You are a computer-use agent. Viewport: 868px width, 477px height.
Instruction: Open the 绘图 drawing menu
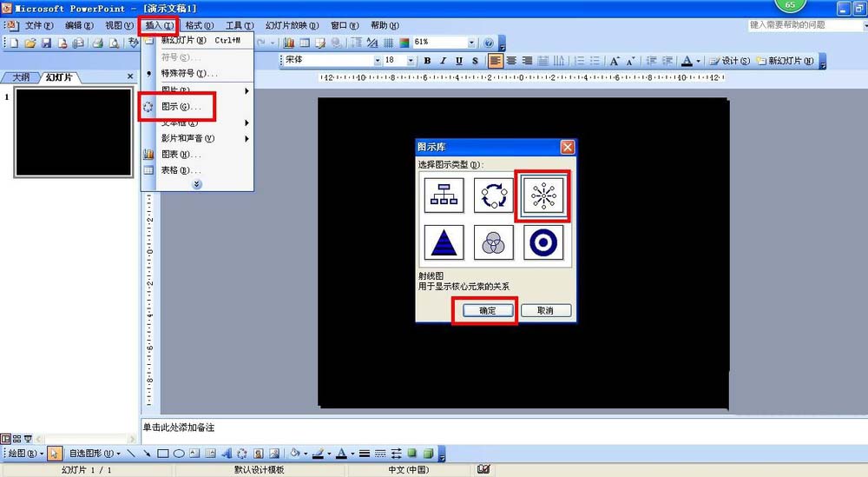click(x=25, y=454)
